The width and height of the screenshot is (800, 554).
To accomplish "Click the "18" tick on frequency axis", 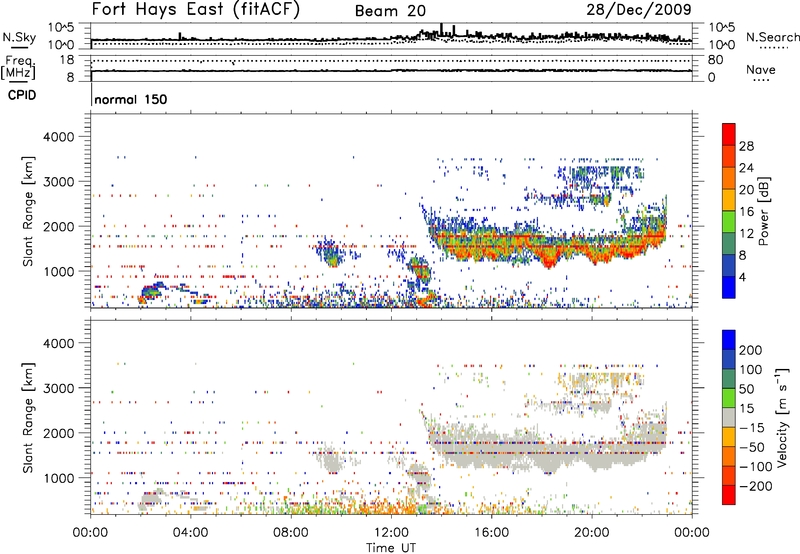I will (x=67, y=60).
